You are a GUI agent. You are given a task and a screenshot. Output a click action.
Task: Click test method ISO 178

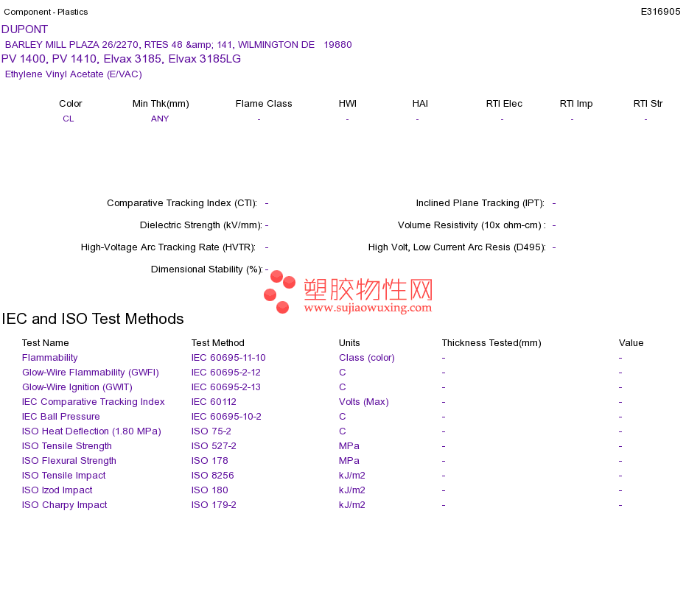tap(209, 461)
